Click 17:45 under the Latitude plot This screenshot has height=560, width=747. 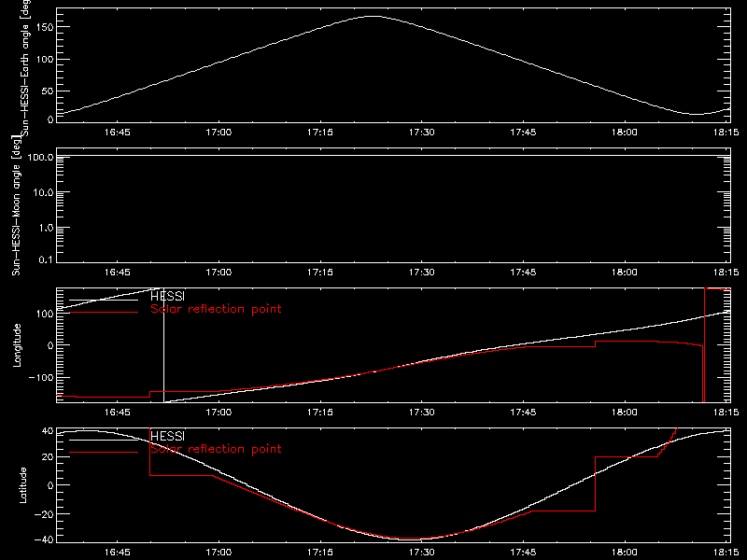click(x=523, y=553)
